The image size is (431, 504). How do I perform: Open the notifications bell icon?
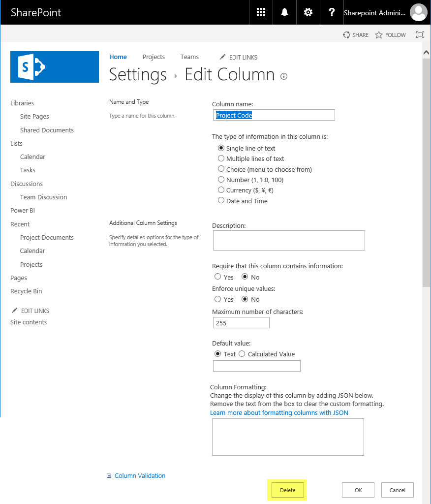click(x=284, y=12)
